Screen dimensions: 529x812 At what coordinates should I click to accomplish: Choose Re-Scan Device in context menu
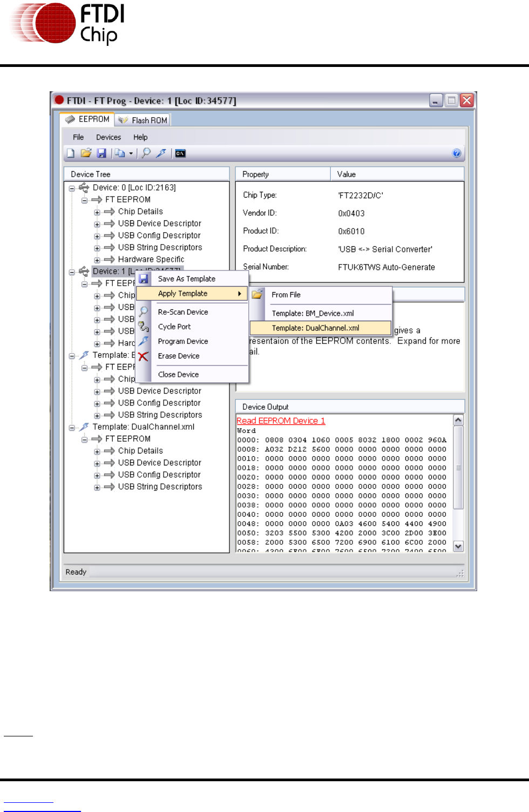192,312
